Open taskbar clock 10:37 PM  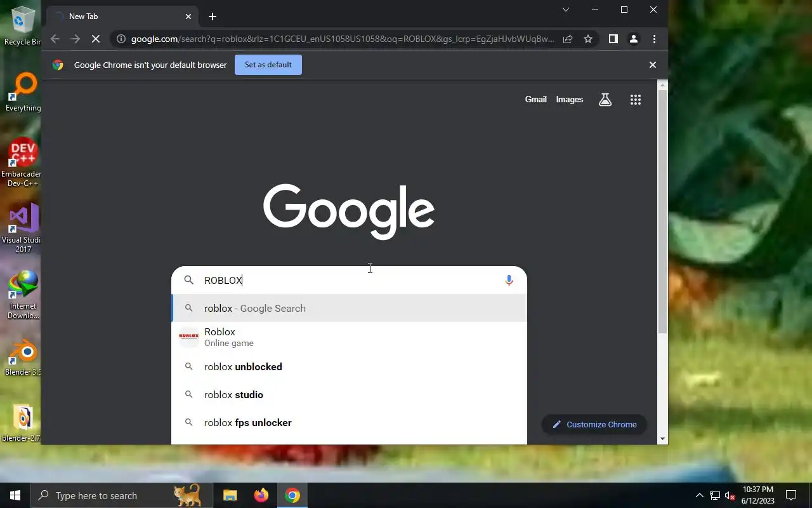(x=758, y=495)
